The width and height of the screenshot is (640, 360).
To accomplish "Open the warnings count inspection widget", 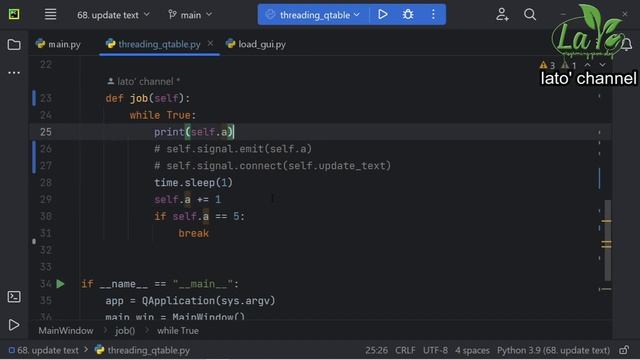I will click(x=558, y=65).
